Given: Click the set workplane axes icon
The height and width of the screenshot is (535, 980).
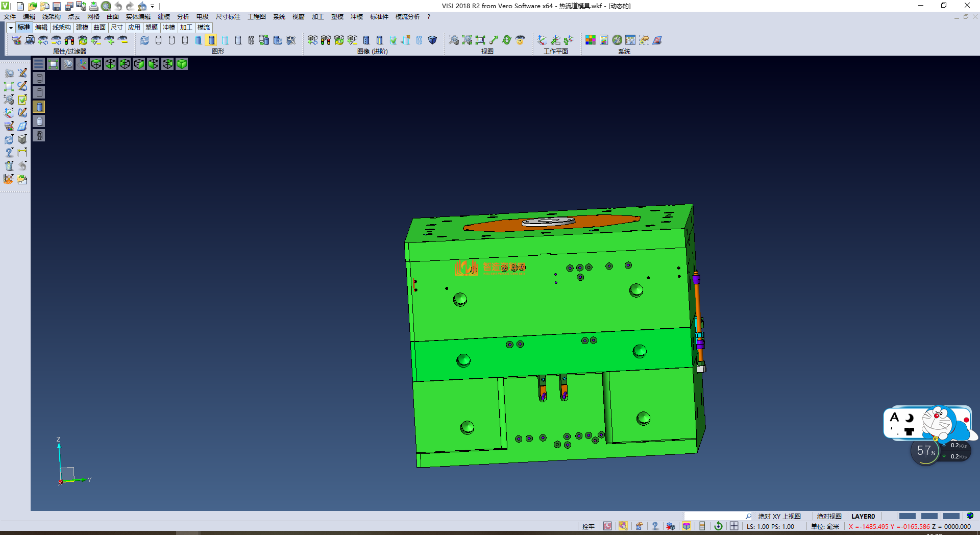Looking at the screenshot, I should pyautogui.click(x=542, y=40).
